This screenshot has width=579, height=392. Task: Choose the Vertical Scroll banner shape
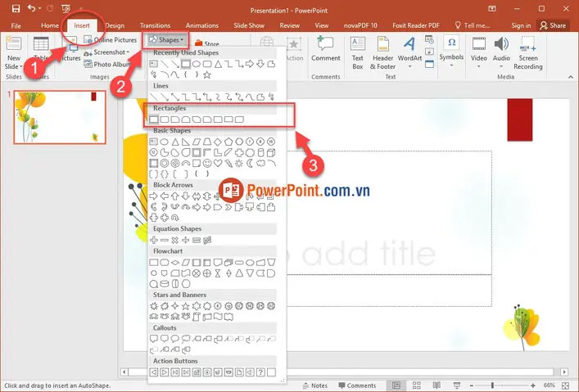point(197,317)
